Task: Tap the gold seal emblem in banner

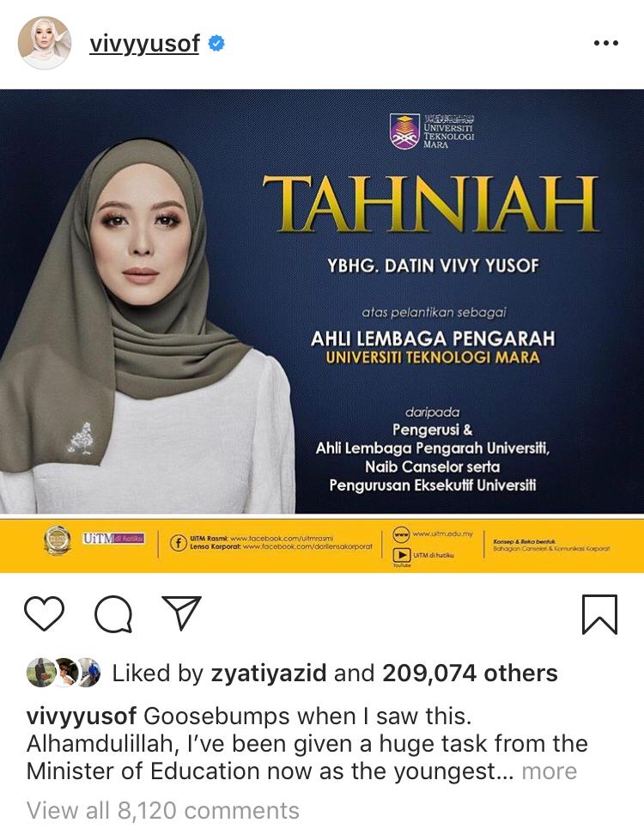Action: pos(57,539)
